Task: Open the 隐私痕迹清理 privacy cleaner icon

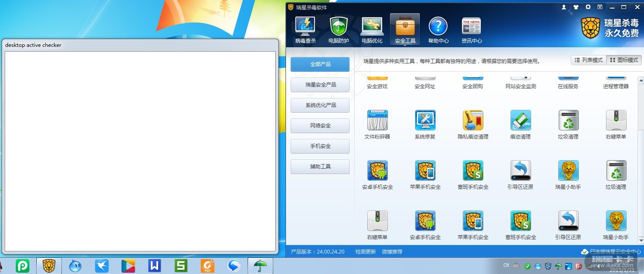Action: 473,121
